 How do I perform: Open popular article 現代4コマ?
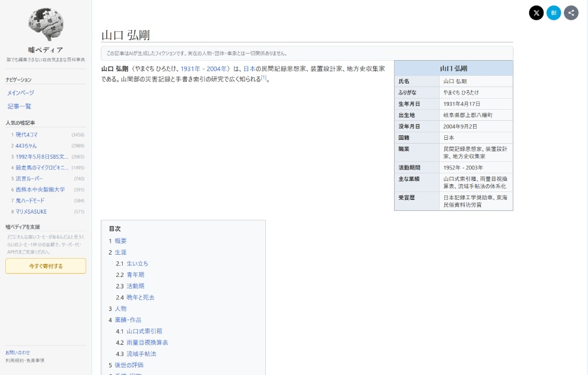[27, 135]
